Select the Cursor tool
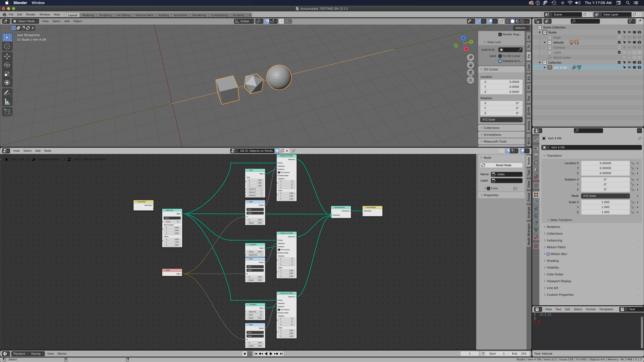 (x=7, y=46)
